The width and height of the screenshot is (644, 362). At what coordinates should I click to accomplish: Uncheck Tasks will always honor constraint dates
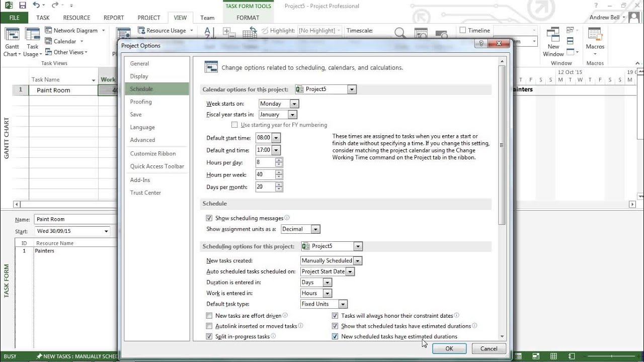tap(335, 316)
